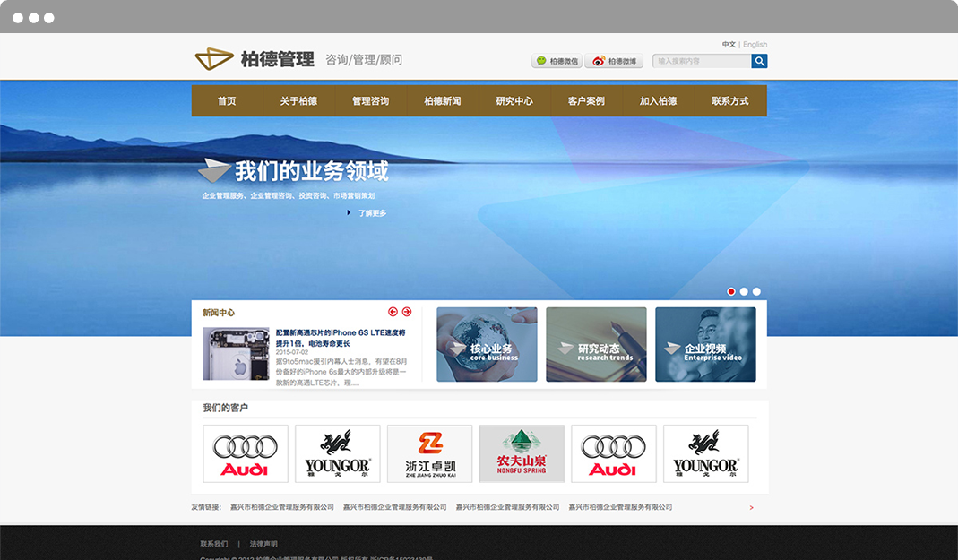Screen dimensions: 958x560
Task: Click the search magnifier button
Action: click(759, 61)
